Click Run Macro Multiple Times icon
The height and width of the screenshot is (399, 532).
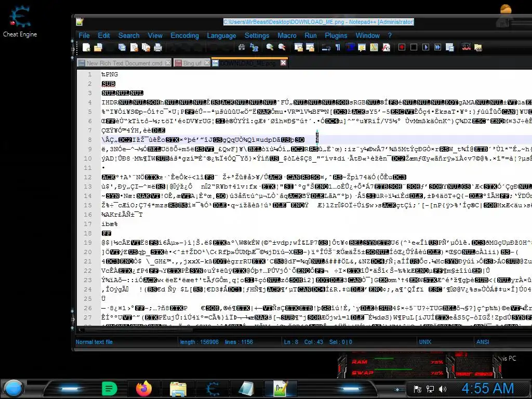[x=437, y=47]
